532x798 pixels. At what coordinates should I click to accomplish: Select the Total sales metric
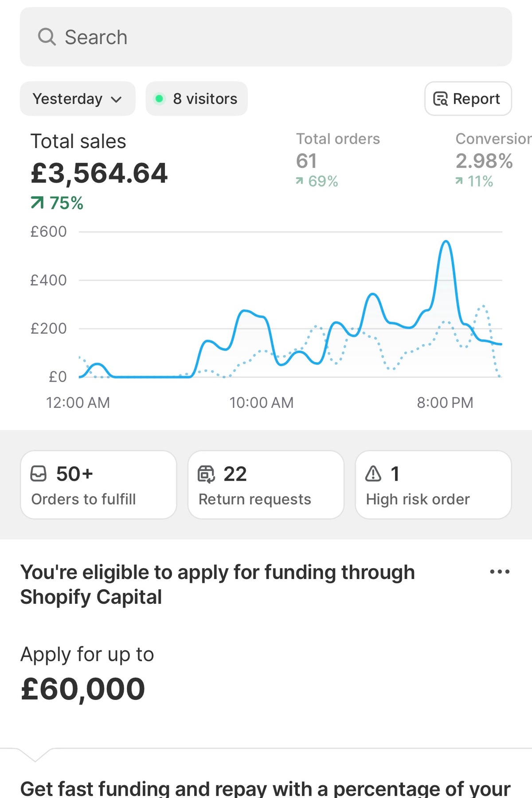point(99,171)
